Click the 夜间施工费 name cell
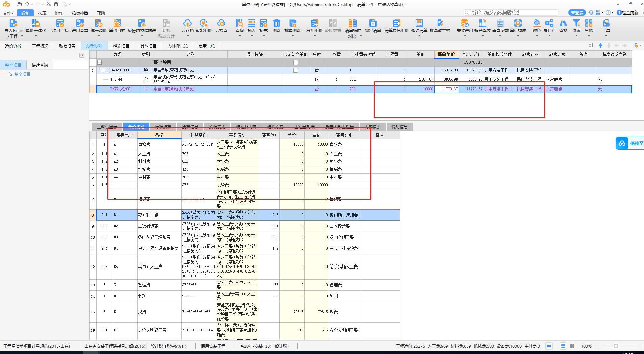Image resolution: width=644 pixels, height=354 pixels. pos(159,215)
